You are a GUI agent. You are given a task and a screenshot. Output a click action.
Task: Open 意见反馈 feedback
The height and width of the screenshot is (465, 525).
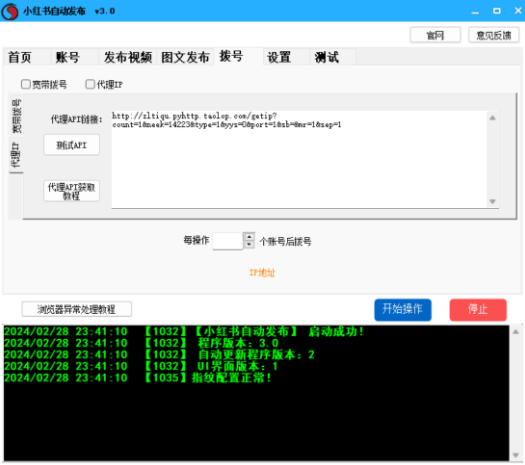pos(494,35)
